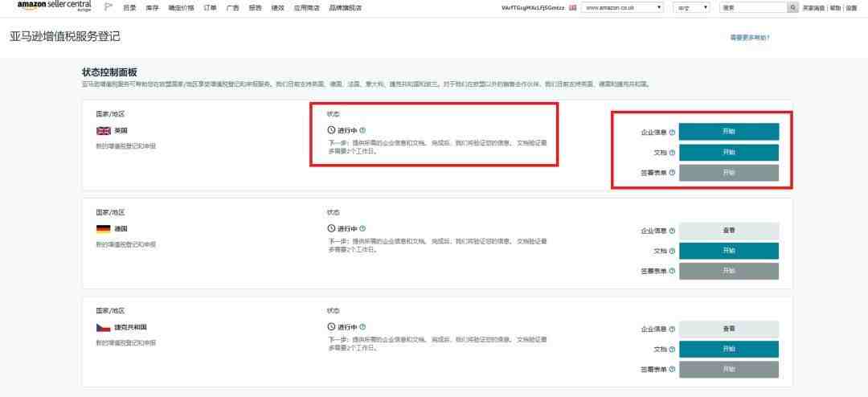868x397 pixels.
Task: Click the help icon beside UK 进行中 status
Action: (x=362, y=130)
